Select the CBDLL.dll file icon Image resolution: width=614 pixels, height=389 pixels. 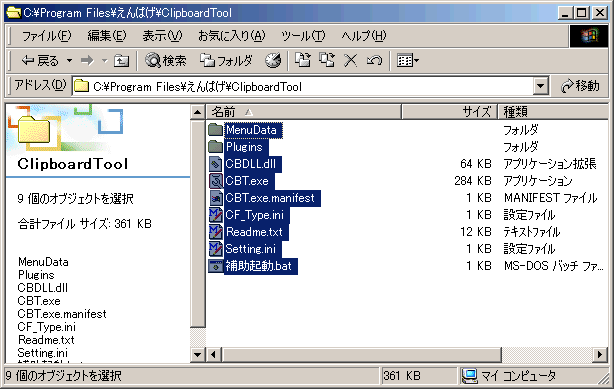tap(216, 164)
